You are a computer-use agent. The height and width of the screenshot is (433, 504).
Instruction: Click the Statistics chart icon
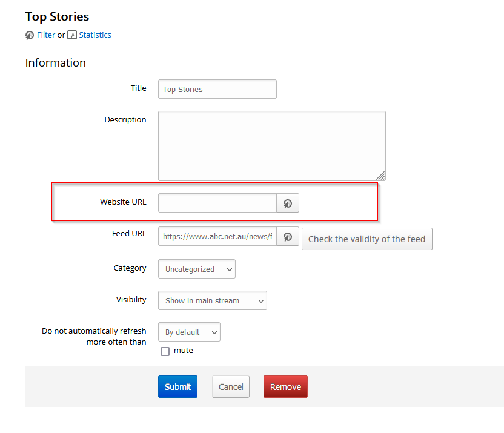click(x=72, y=35)
